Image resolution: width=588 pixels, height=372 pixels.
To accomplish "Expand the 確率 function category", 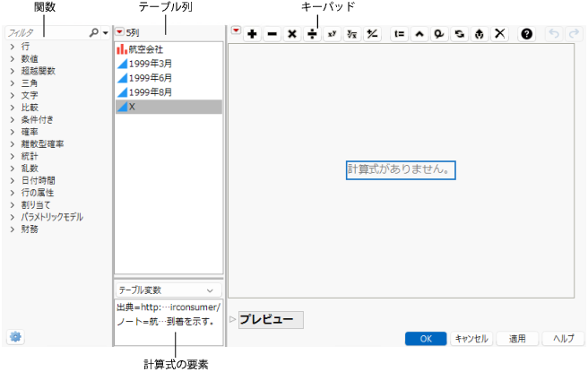I will (x=13, y=132).
